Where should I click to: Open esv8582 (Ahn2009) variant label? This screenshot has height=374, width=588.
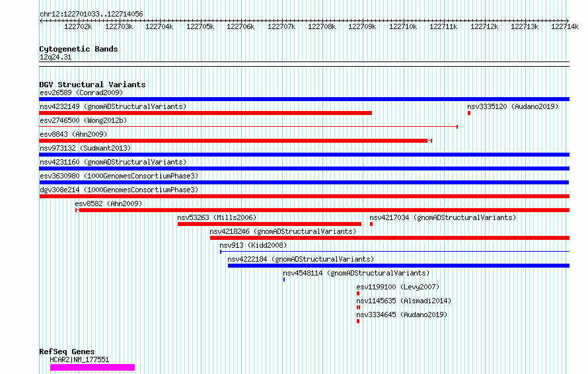(x=108, y=204)
